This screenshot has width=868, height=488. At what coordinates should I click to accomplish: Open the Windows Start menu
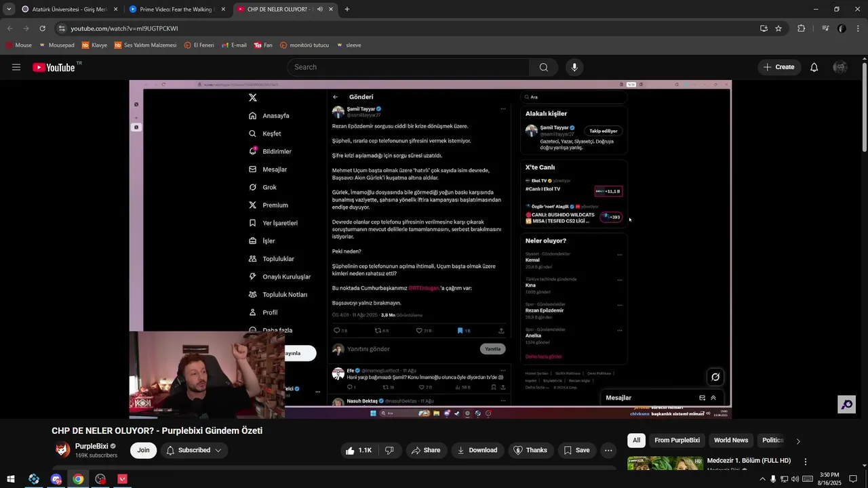point(11,479)
